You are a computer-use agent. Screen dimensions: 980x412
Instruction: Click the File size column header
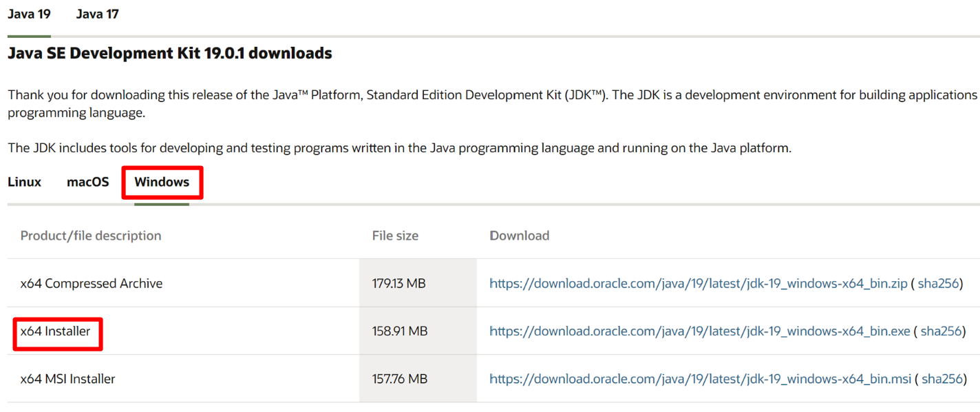[x=395, y=236]
